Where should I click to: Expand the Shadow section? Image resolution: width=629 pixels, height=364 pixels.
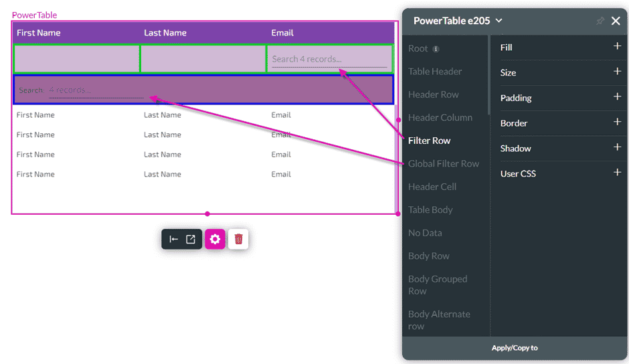617,148
